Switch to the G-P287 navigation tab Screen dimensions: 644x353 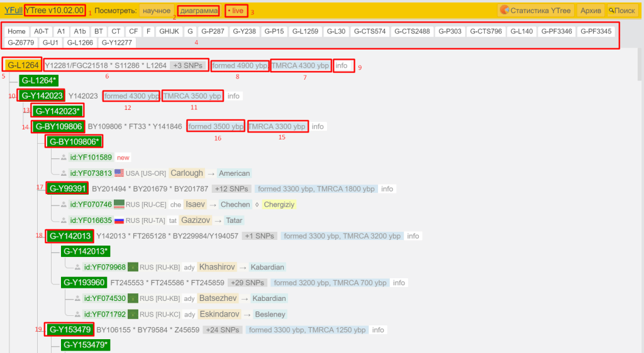point(212,31)
